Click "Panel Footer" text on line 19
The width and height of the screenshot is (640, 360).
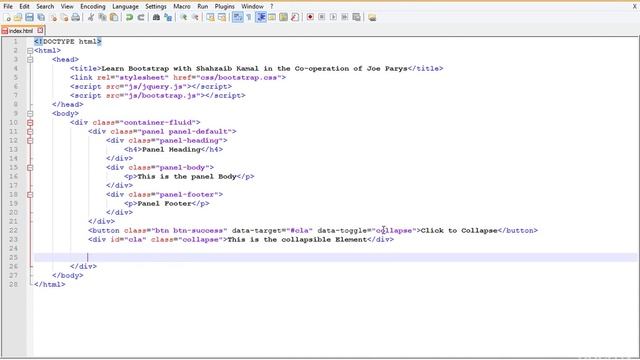coord(164,203)
